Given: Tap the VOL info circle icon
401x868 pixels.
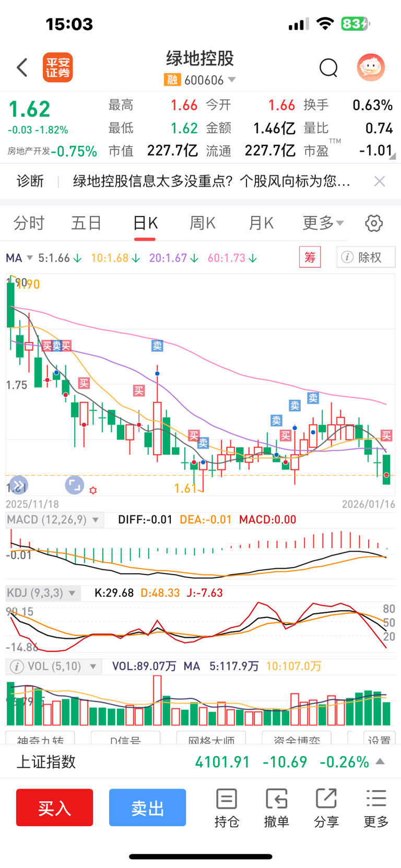Looking at the screenshot, I should click(x=17, y=667).
